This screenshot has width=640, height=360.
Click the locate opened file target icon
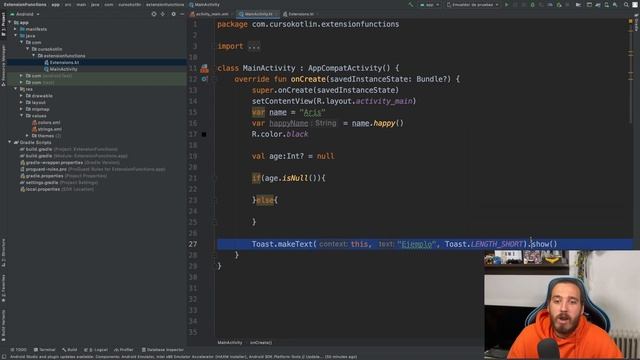click(x=154, y=14)
